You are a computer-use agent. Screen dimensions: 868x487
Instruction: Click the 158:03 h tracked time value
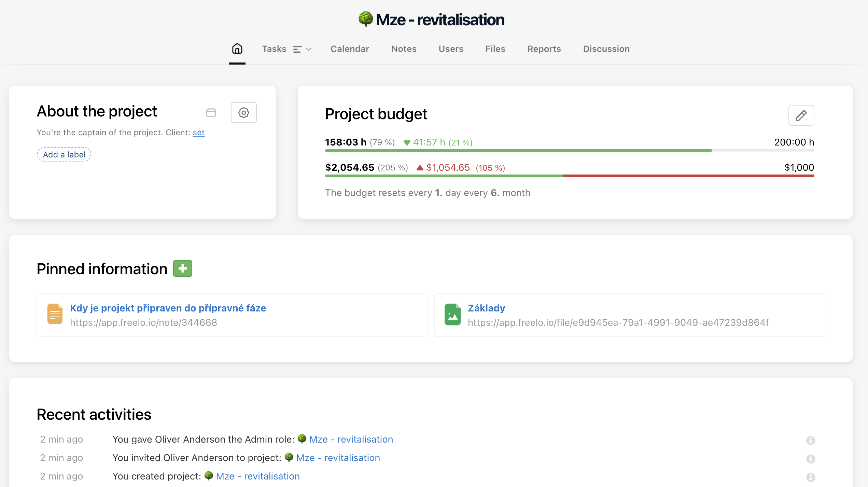point(346,142)
